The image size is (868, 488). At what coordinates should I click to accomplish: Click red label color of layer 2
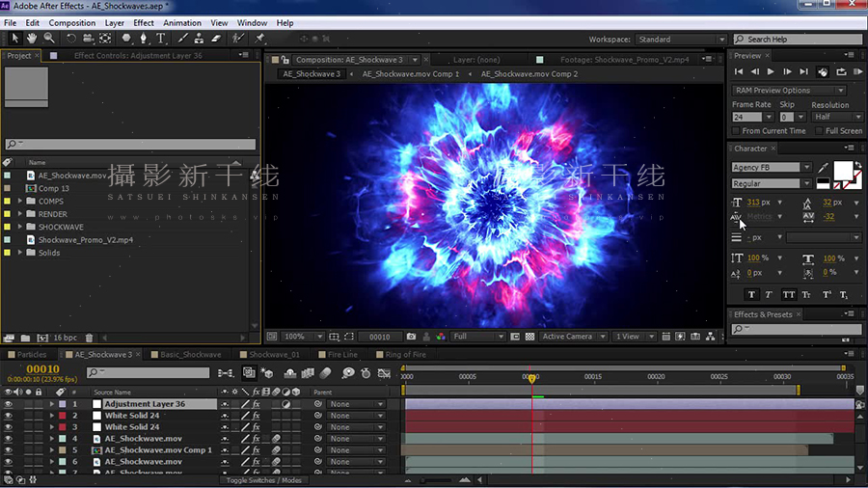(63, 416)
